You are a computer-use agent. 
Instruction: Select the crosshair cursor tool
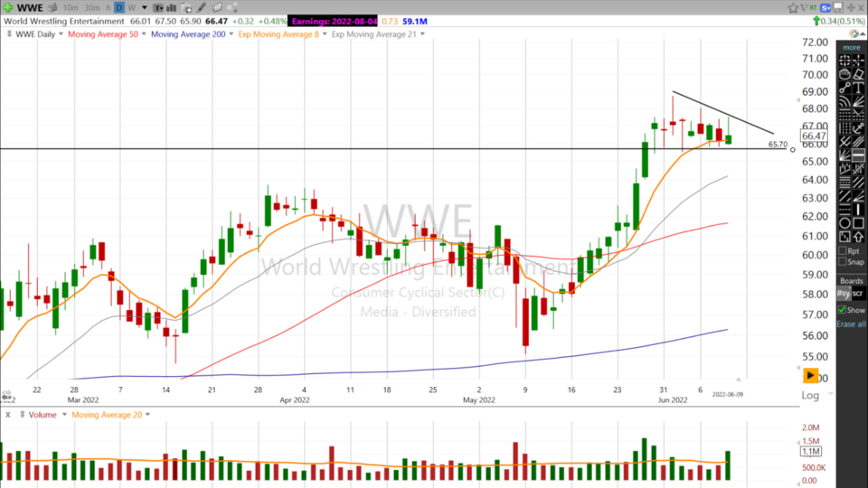[x=859, y=61]
